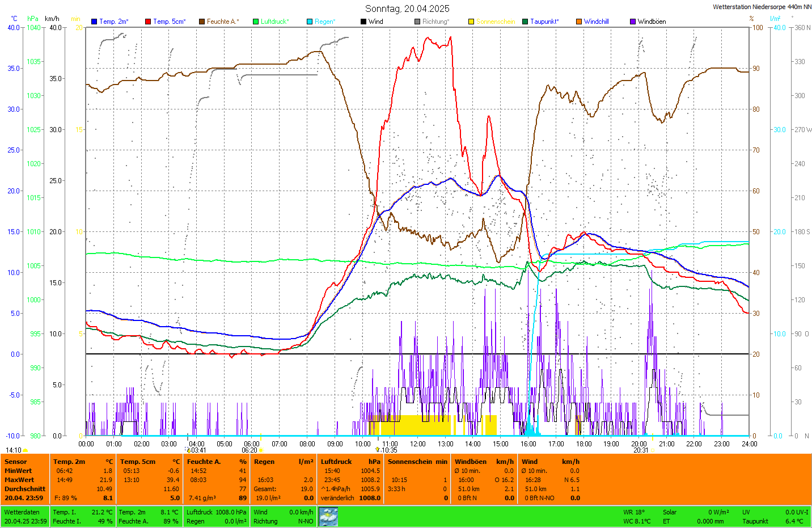Click the sunrise icon beside 06:20
Viewport: 812px width, 528px height.
pyautogui.click(x=261, y=450)
